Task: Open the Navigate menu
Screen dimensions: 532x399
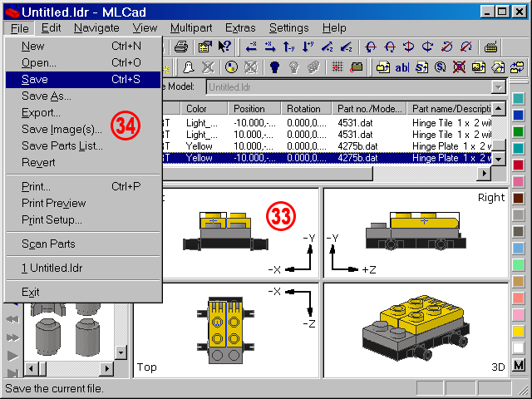Action: tap(96, 27)
